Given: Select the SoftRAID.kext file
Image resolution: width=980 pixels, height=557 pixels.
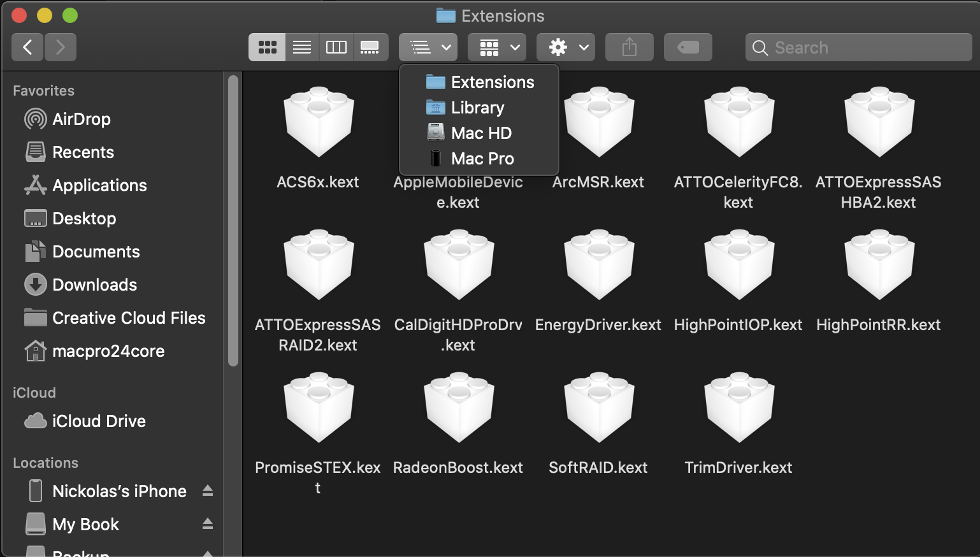Looking at the screenshot, I should point(598,424).
